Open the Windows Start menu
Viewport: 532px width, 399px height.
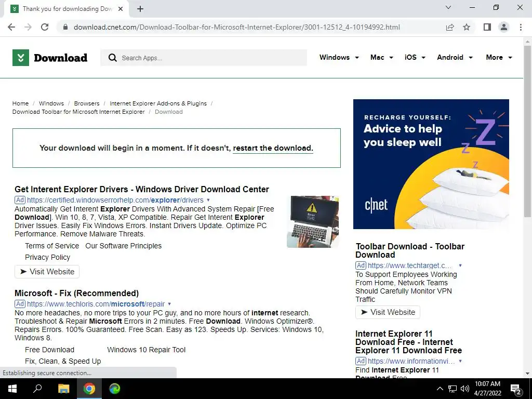12,389
